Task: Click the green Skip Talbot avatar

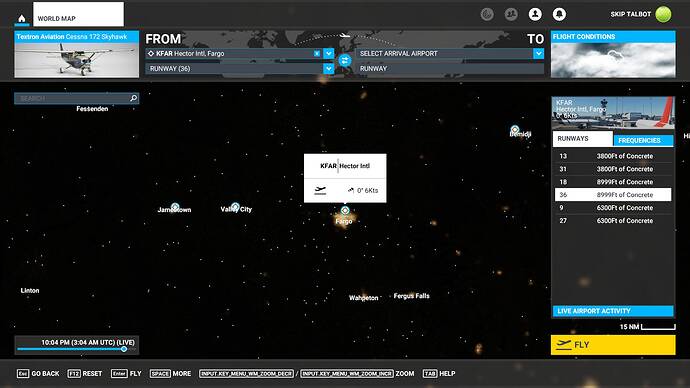Action: 663,14
